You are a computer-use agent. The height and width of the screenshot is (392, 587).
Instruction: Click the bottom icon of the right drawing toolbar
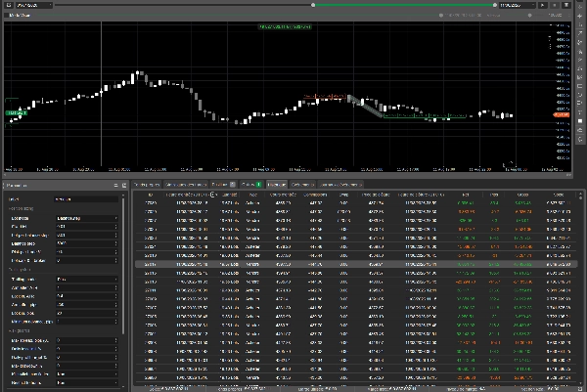580,139
